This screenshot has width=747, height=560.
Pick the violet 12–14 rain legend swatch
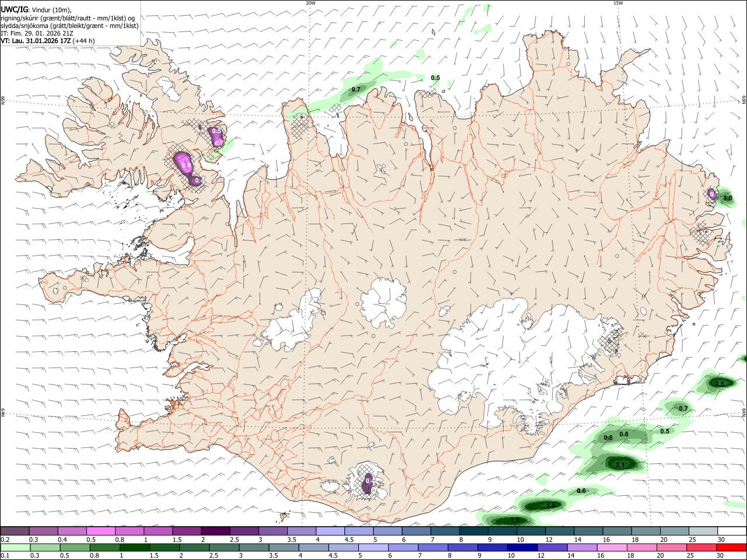pos(553,548)
